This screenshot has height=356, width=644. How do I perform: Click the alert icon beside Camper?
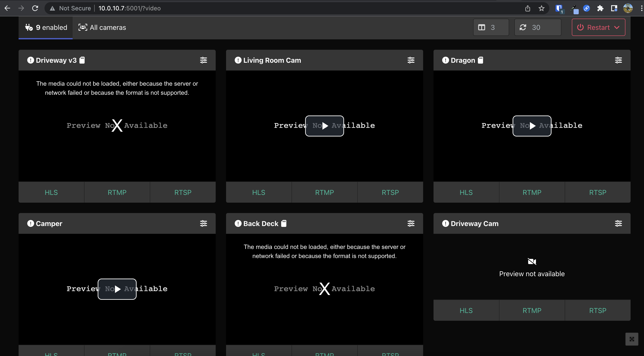click(30, 223)
